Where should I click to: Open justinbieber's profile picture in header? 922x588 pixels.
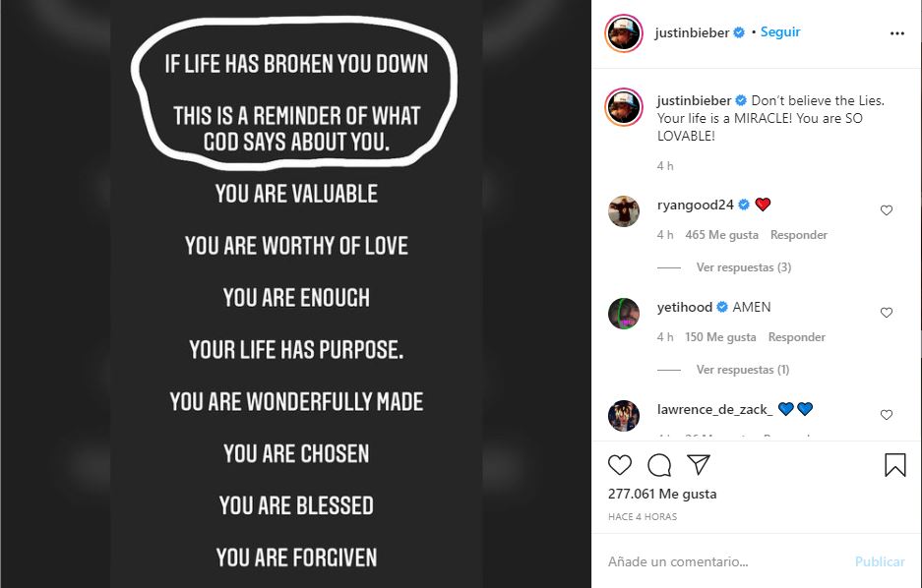pyautogui.click(x=624, y=32)
